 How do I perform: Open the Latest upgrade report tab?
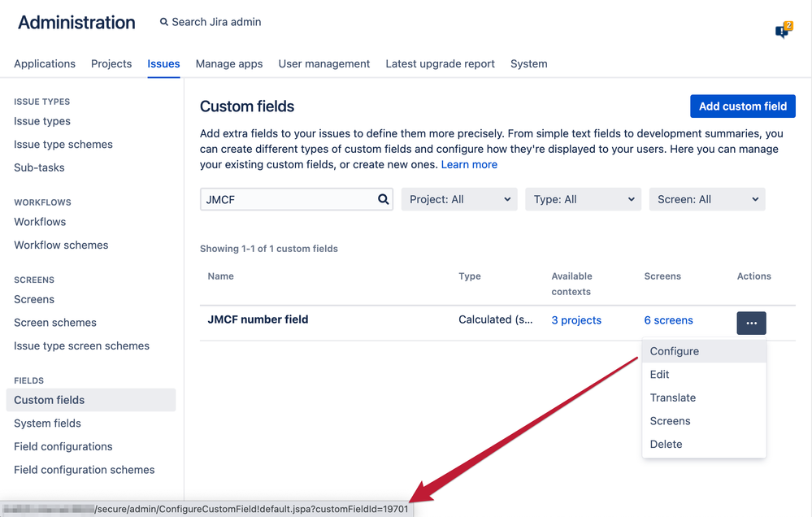[441, 63]
